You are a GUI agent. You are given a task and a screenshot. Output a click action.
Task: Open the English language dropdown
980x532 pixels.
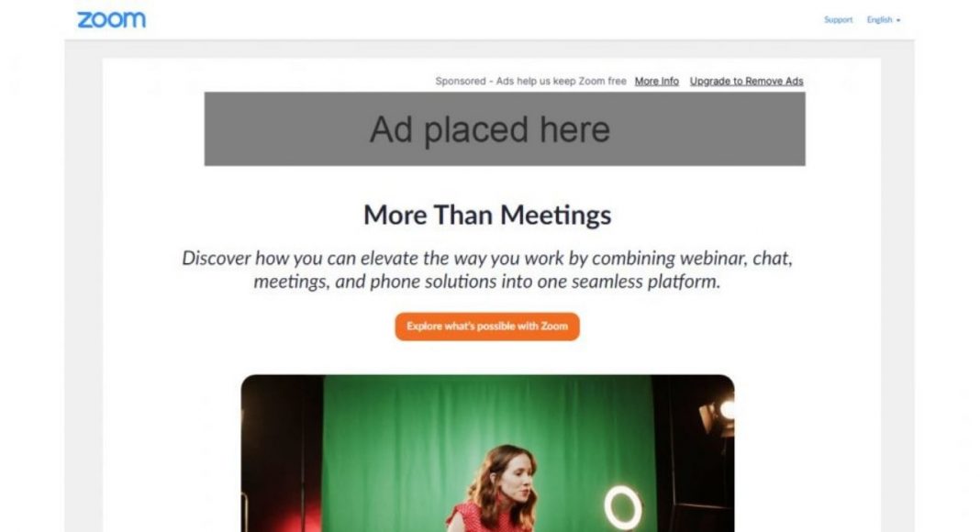883,20
